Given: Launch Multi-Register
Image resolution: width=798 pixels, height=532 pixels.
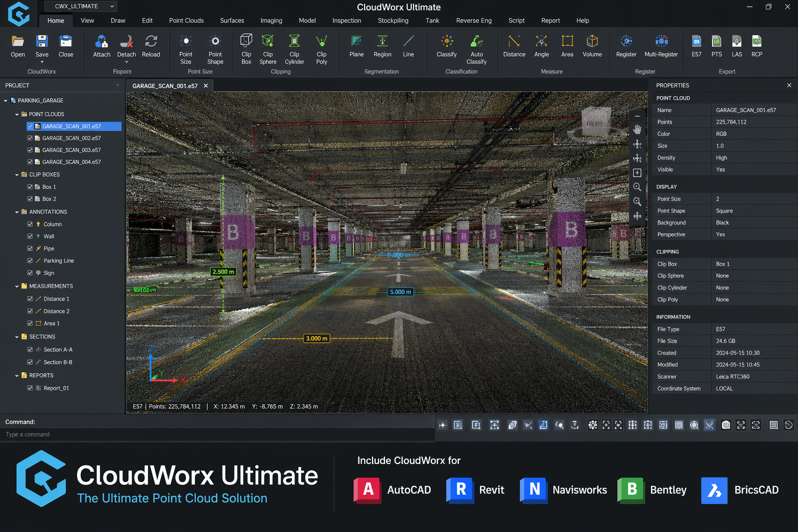Looking at the screenshot, I should (661, 46).
